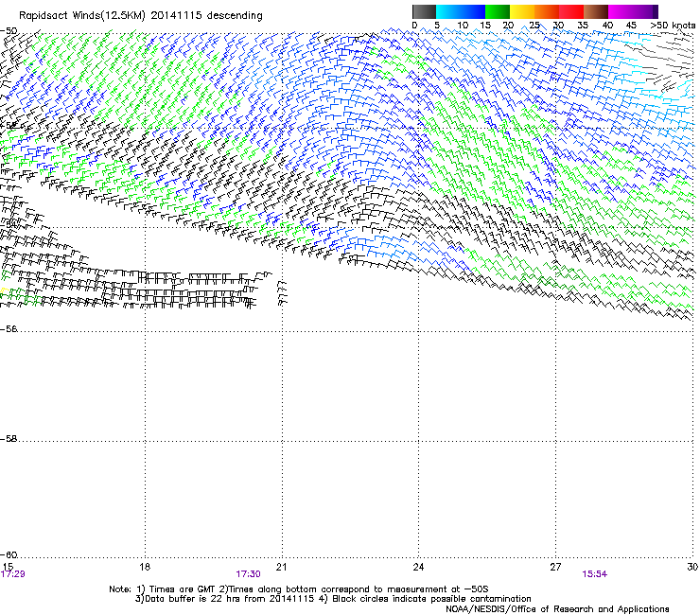
Task: Click the '27' longitude label
Action: [555, 567]
